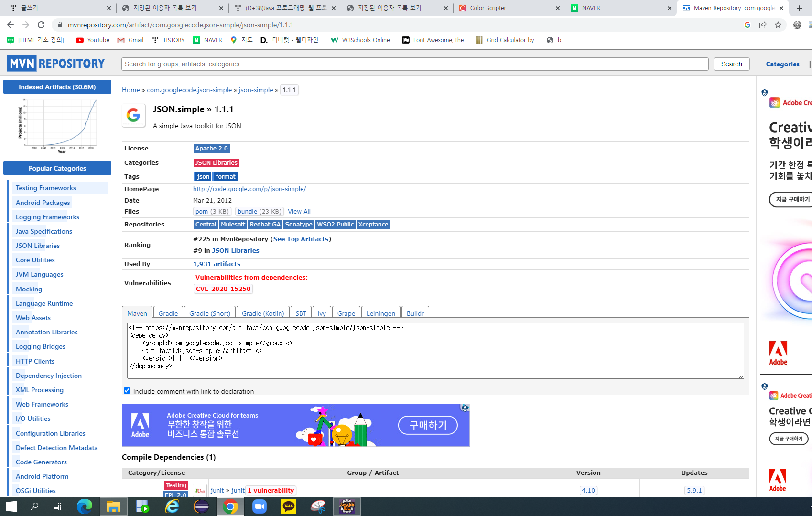Viewport: 812px width, 516px height.
Task: Open KakaoTalk from the taskbar
Action: click(289, 506)
